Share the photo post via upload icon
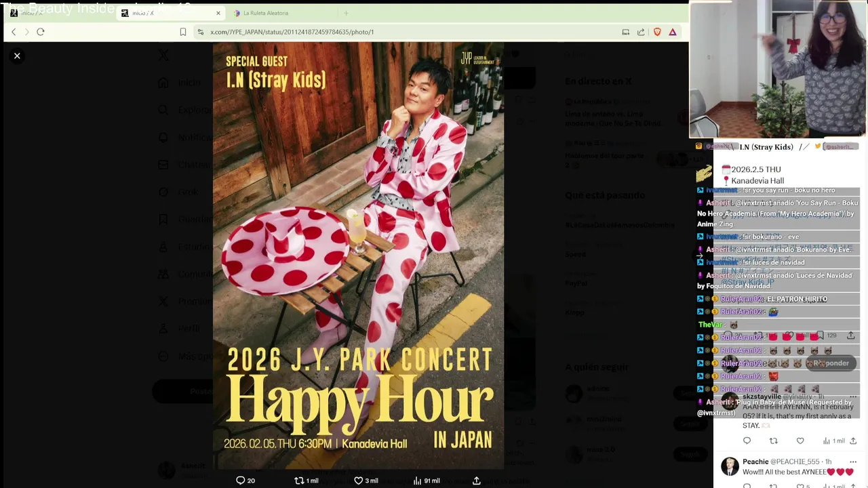This screenshot has width=868, height=488. [477, 481]
